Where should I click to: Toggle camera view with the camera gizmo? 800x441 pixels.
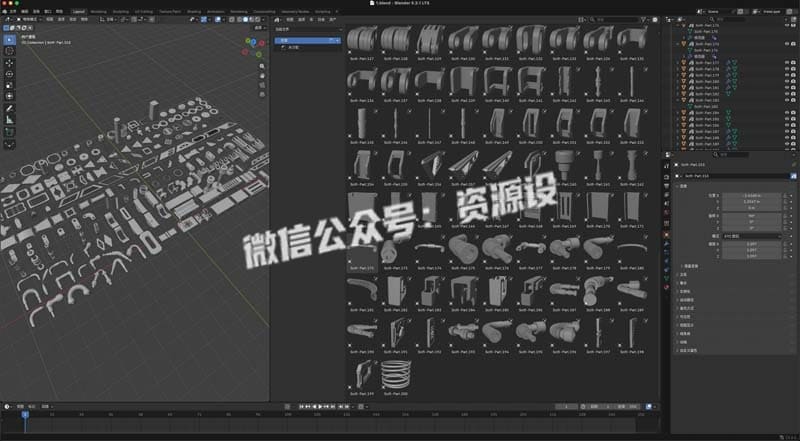262,85
